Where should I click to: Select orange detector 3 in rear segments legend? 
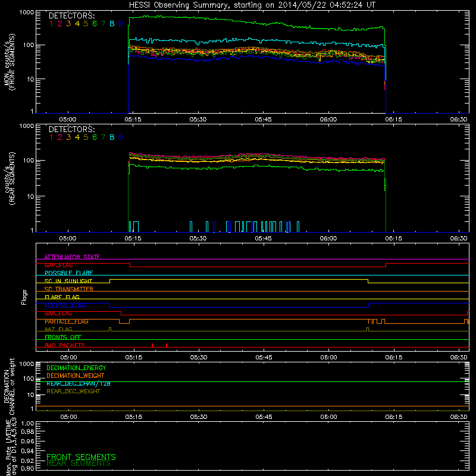click(x=68, y=137)
